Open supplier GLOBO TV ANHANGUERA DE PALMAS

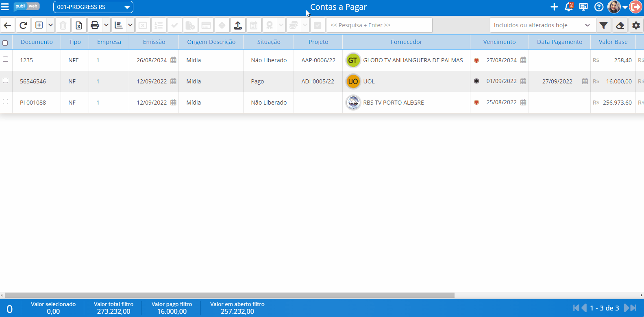coord(413,60)
